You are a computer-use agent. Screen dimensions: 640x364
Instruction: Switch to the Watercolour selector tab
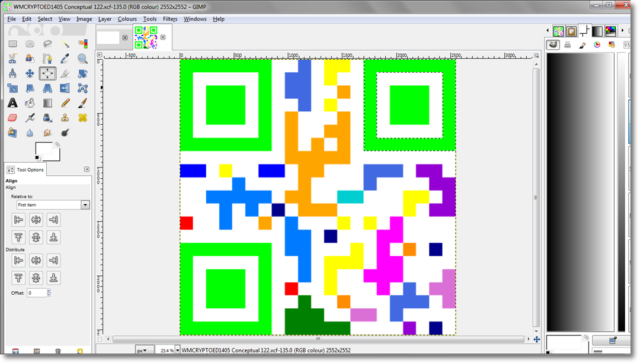pyautogui.click(x=583, y=45)
